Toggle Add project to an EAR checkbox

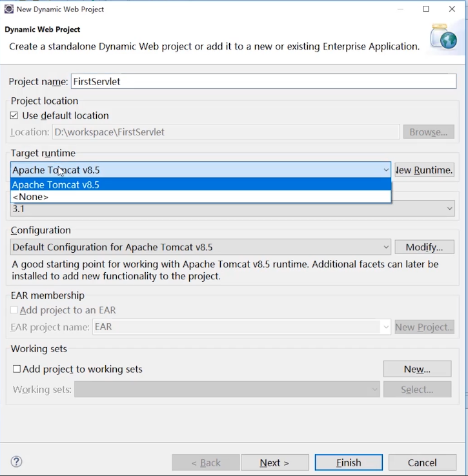(14, 310)
